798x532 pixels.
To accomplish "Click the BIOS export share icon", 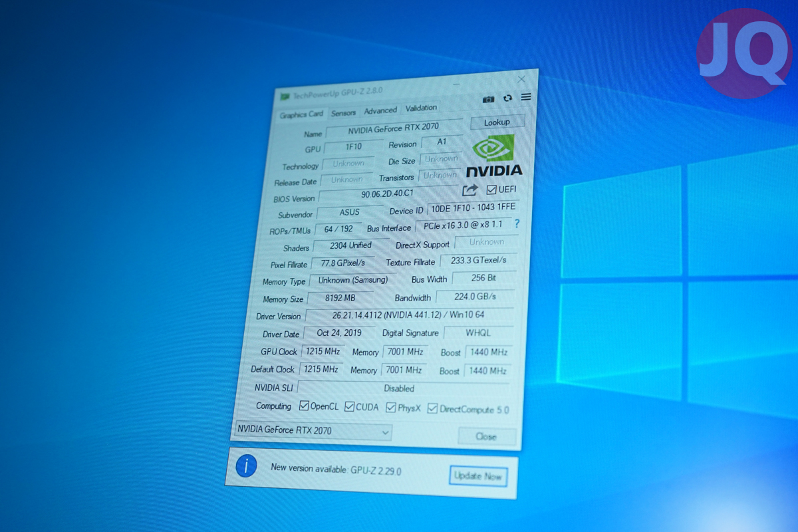I will [470, 190].
